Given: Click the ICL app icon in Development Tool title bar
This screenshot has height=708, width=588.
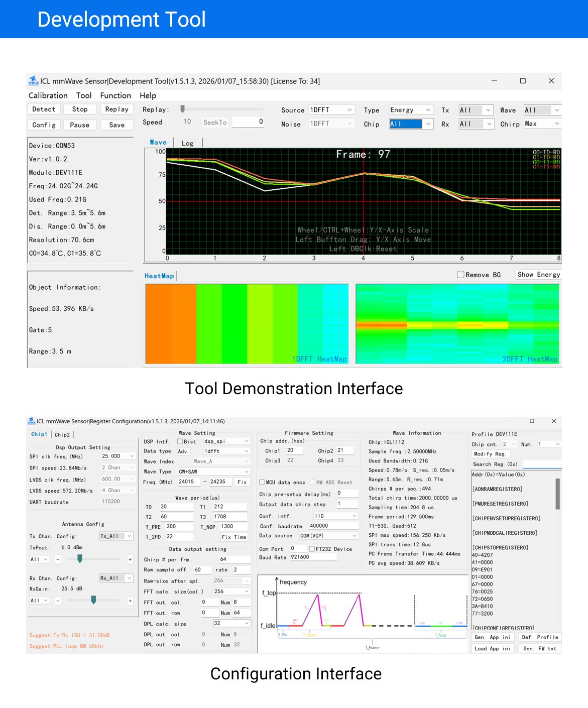Looking at the screenshot, I should [33, 81].
